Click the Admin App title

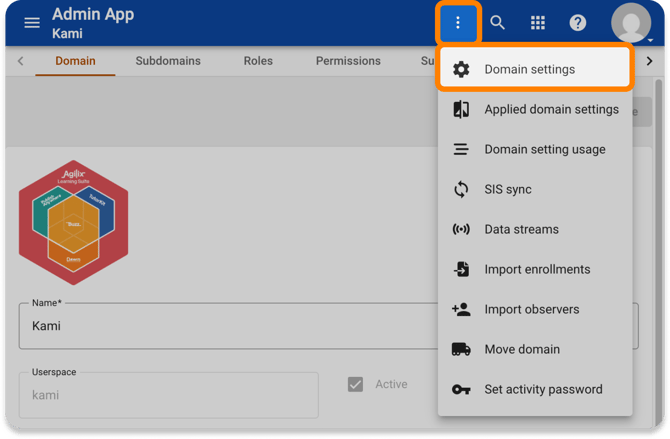(93, 15)
